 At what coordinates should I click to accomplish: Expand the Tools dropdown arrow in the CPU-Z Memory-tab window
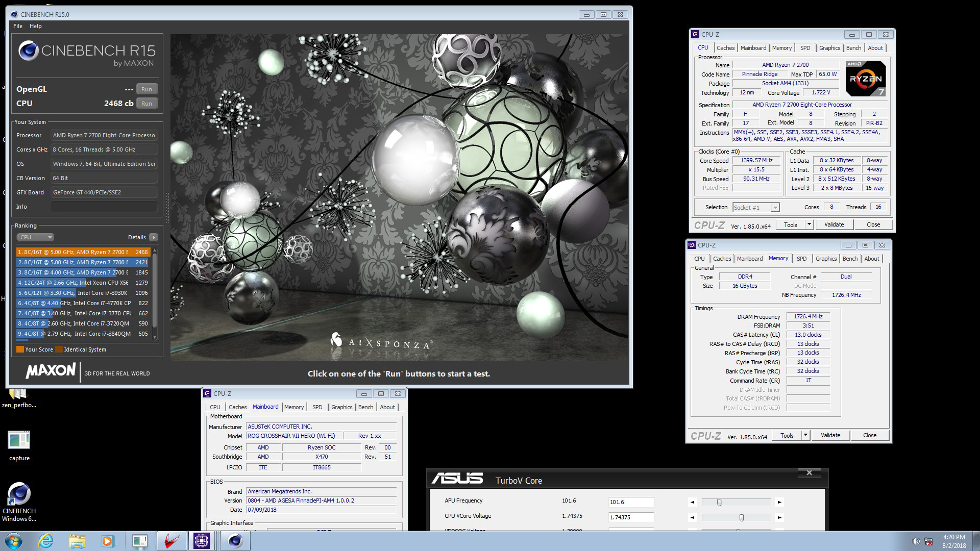pos(805,435)
